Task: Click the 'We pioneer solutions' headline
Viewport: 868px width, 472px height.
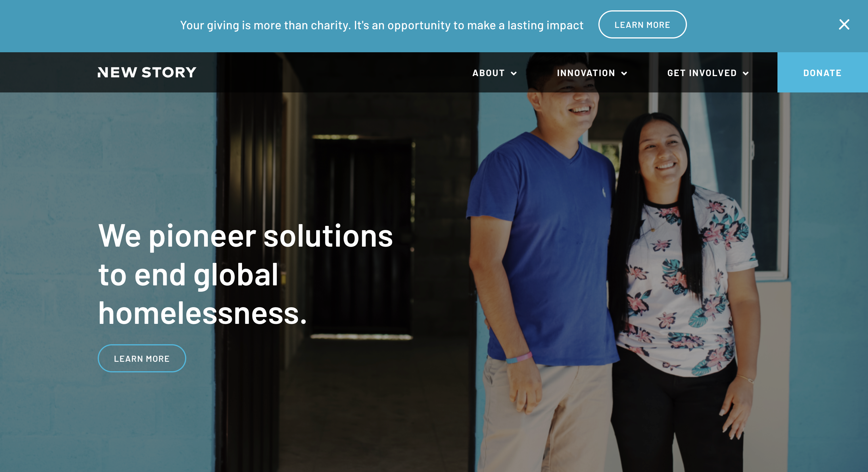Action: pyautogui.click(x=246, y=236)
